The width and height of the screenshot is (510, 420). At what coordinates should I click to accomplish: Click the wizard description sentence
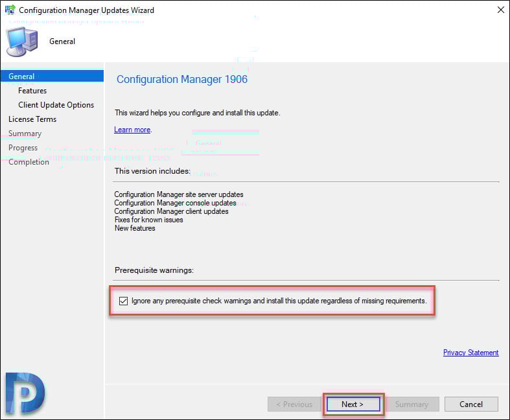coord(198,113)
